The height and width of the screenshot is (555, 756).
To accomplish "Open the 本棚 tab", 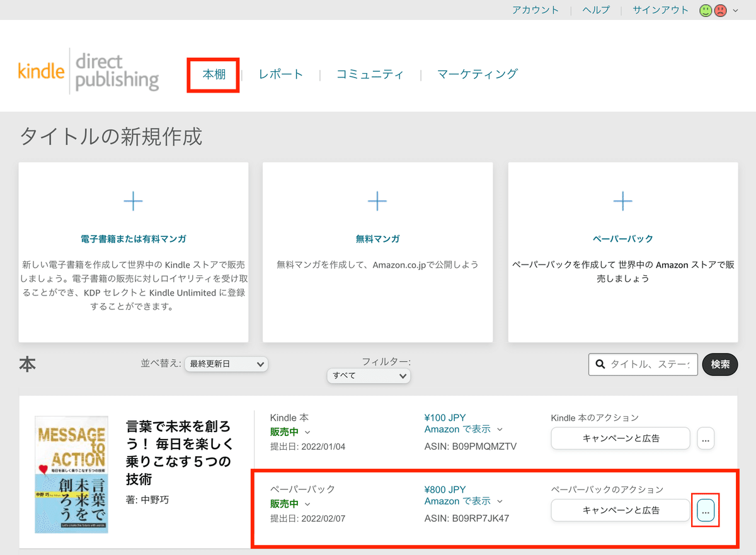I will pos(214,74).
